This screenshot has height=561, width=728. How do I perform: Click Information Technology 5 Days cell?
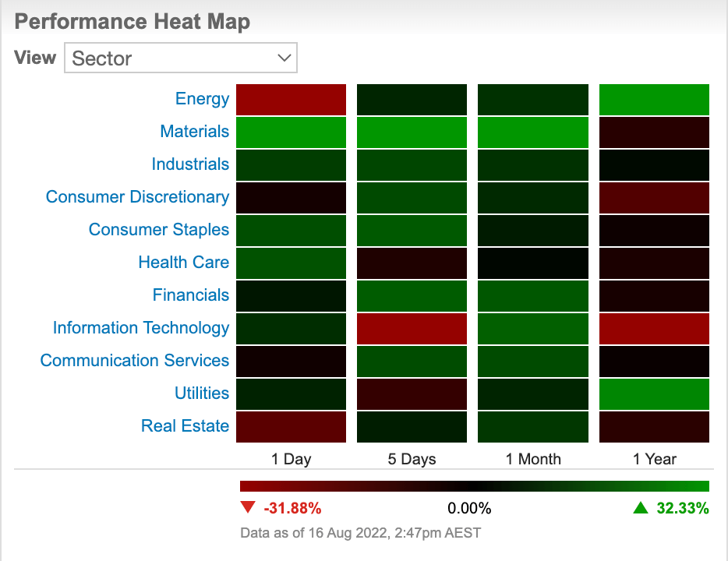pos(412,329)
